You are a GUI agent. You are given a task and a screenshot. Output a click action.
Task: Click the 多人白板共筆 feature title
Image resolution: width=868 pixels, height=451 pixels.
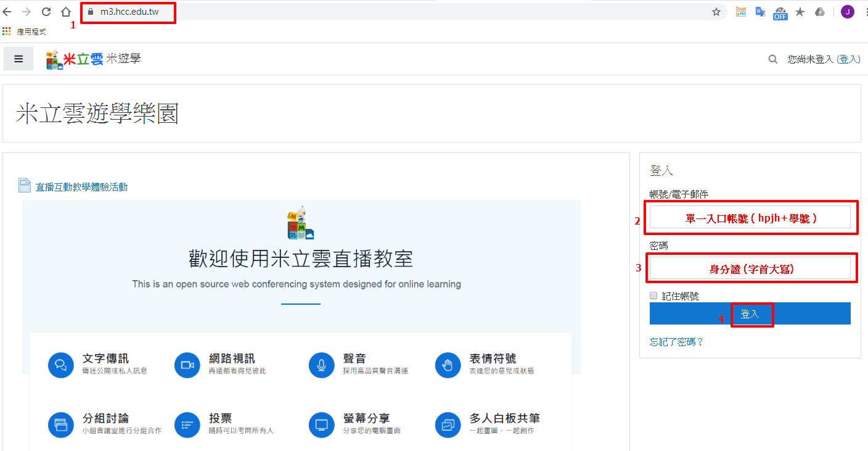[504, 418]
